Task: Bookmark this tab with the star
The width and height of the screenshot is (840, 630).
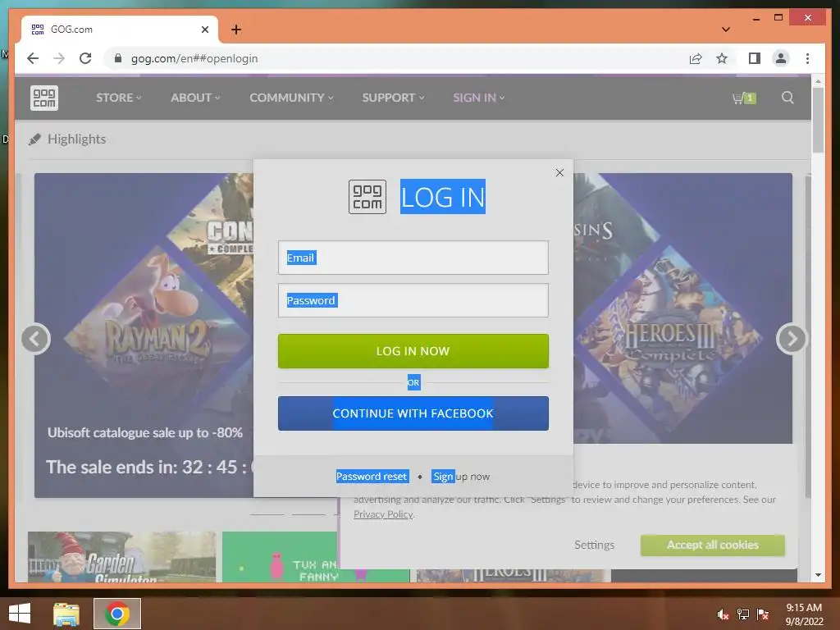Action: (x=722, y=58)
